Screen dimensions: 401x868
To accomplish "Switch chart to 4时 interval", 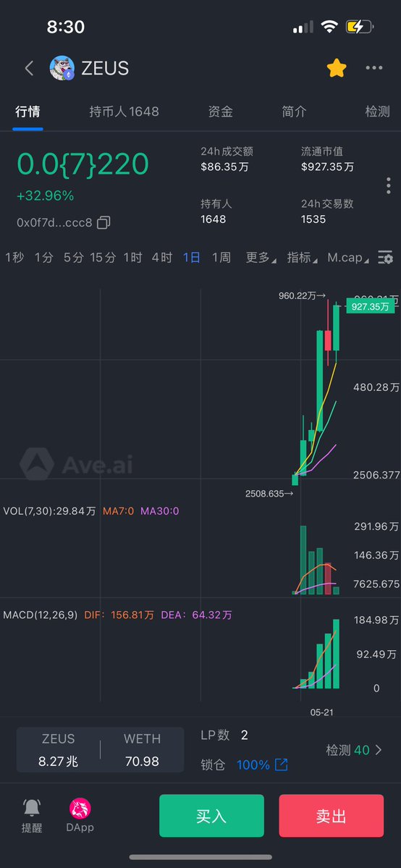I will (x=161, y=258).
